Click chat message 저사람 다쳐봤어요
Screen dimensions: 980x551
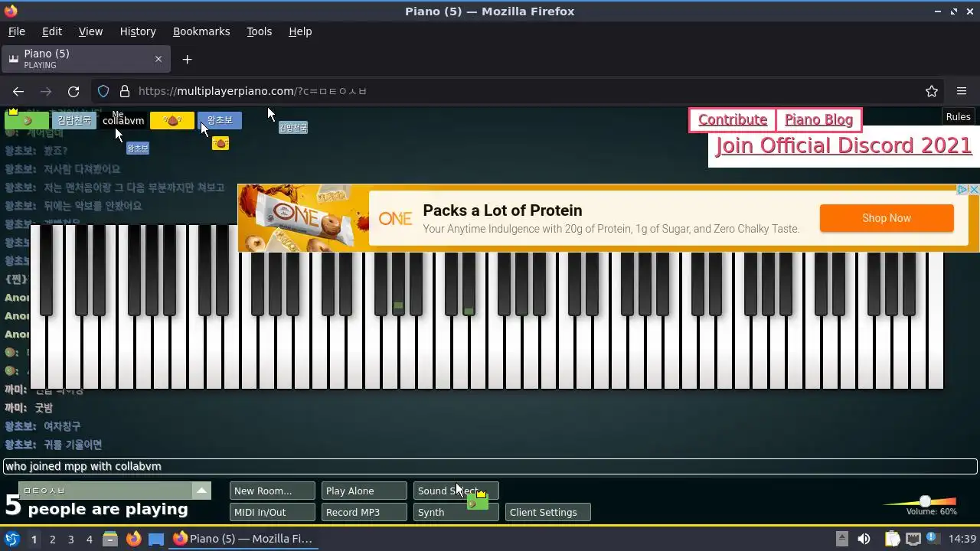coord(82,169)
